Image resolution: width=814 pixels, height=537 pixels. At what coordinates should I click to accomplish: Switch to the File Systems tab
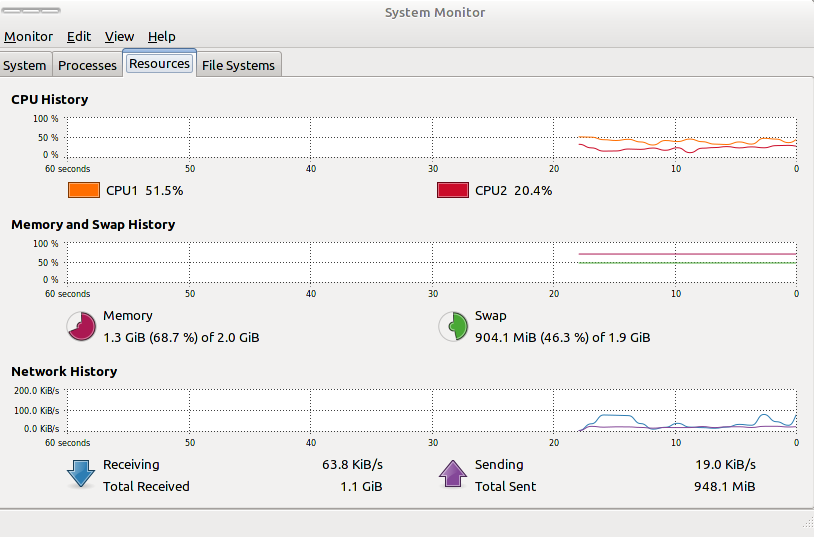(238, 65)
